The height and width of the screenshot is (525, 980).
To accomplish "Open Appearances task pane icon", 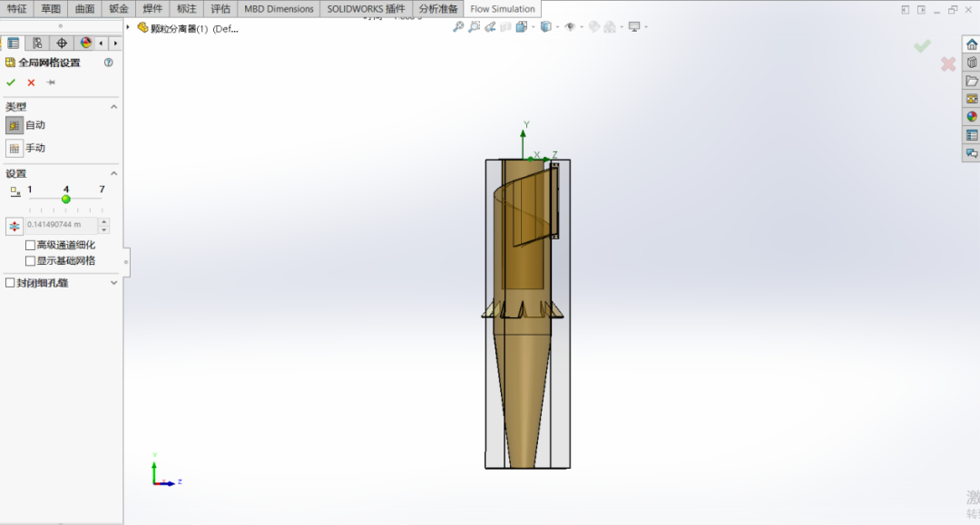I will (971, 117).
